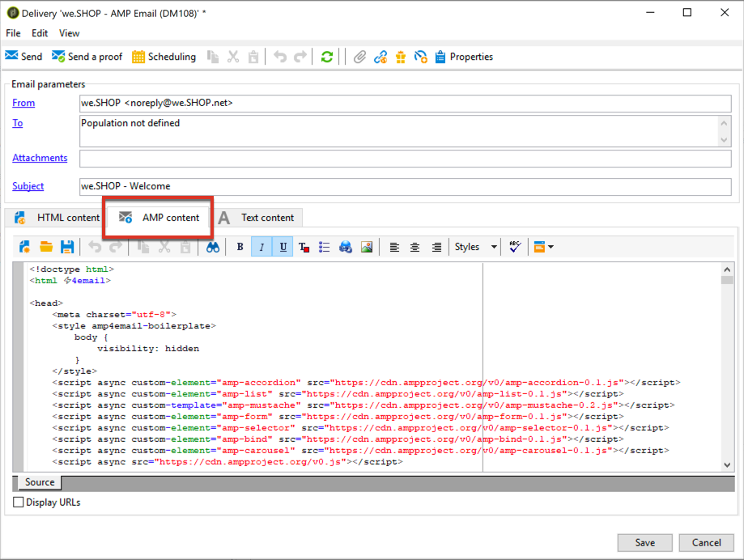Open Scheduling calendar icon

(x=138, y=57)
